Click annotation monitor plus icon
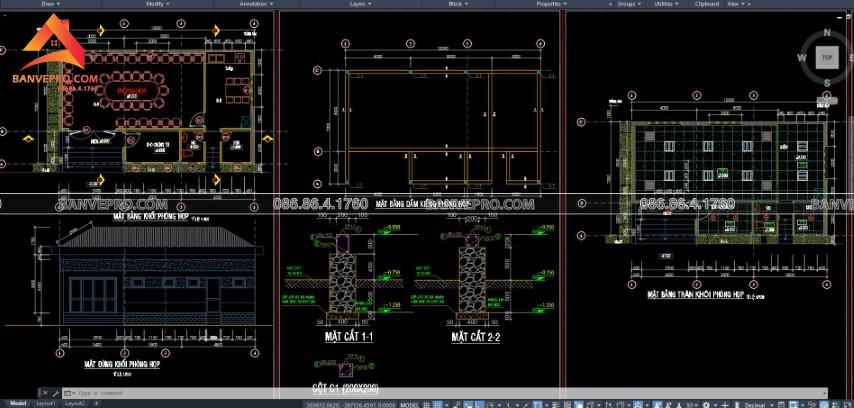 [724, 405]
